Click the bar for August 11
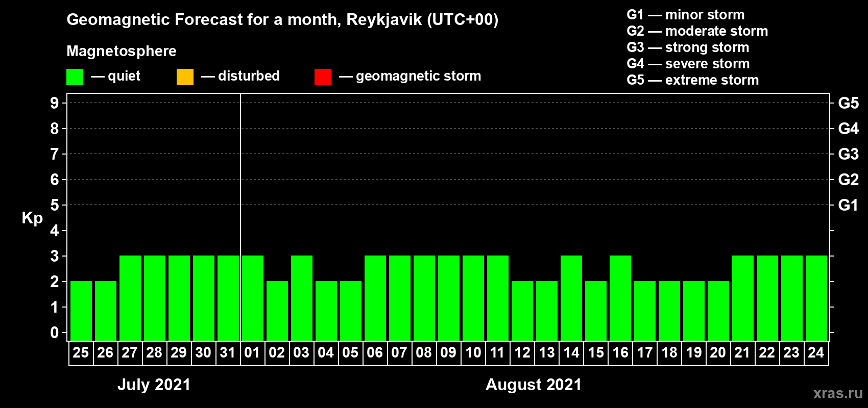The height and width of the screenshot is (408, 868). tap(498, 298)
